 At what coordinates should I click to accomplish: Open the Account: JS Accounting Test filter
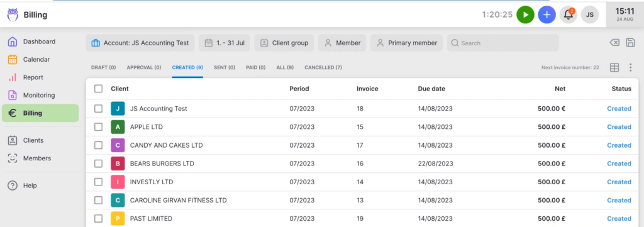(140, 43)
